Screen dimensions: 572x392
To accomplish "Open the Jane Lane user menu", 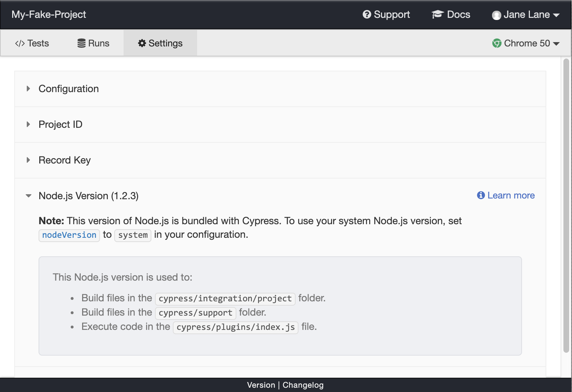I will (x=526, y=15).
